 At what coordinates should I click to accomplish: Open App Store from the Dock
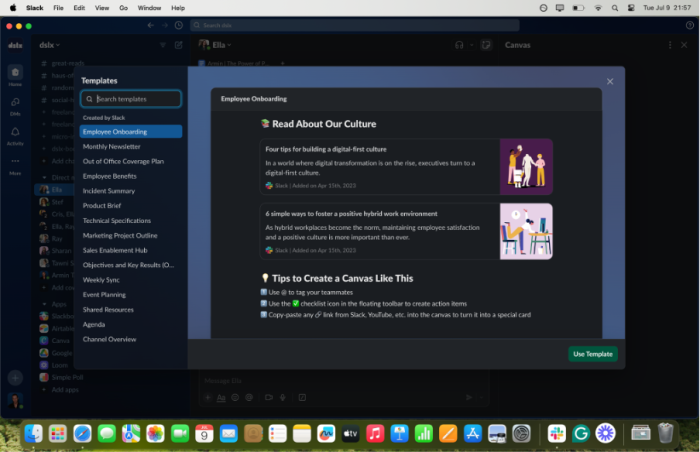(472, 433)
